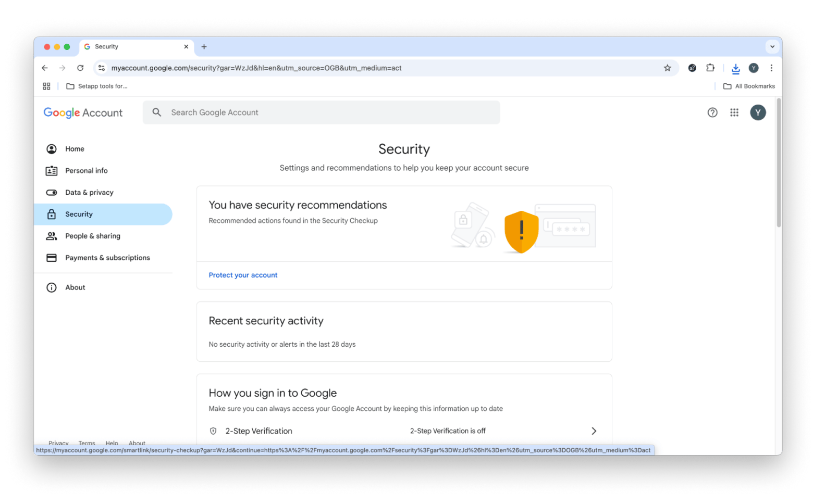
Task: Click the downloads icon in the toolbar
Action: pos(735,68)
